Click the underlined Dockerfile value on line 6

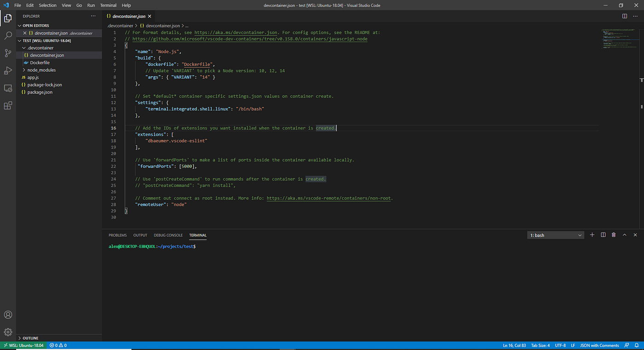(x=197, y=64)
